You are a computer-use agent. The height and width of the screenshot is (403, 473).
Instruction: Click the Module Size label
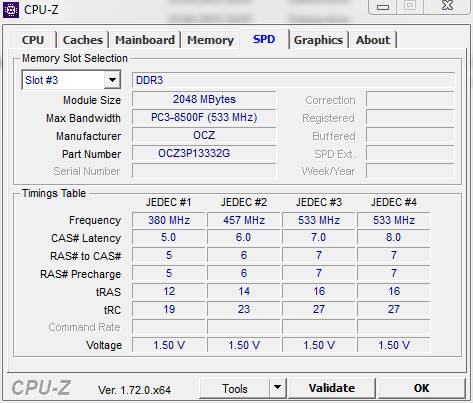point(92,100)
